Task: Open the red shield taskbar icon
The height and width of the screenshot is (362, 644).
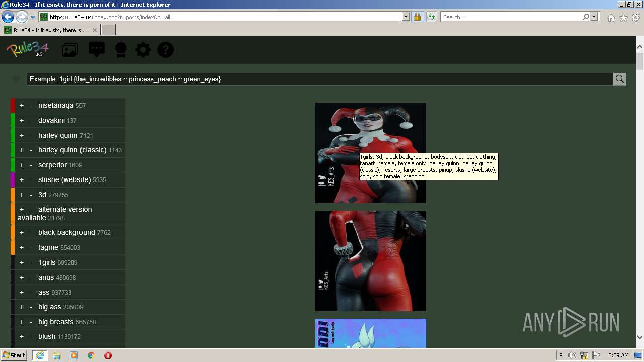Action: pyautogui.click(x=108, y=355)
